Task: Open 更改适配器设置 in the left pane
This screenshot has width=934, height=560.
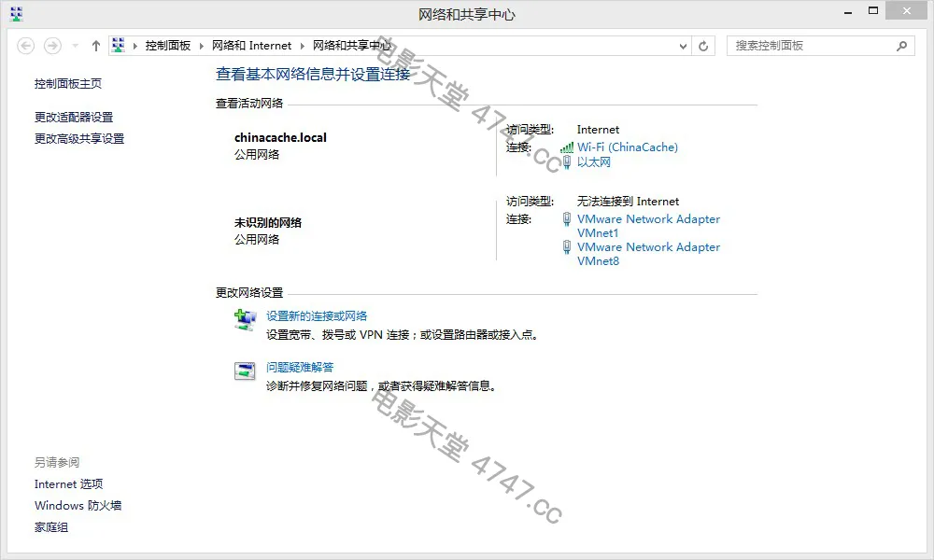Action: click(x=74, y=118)
